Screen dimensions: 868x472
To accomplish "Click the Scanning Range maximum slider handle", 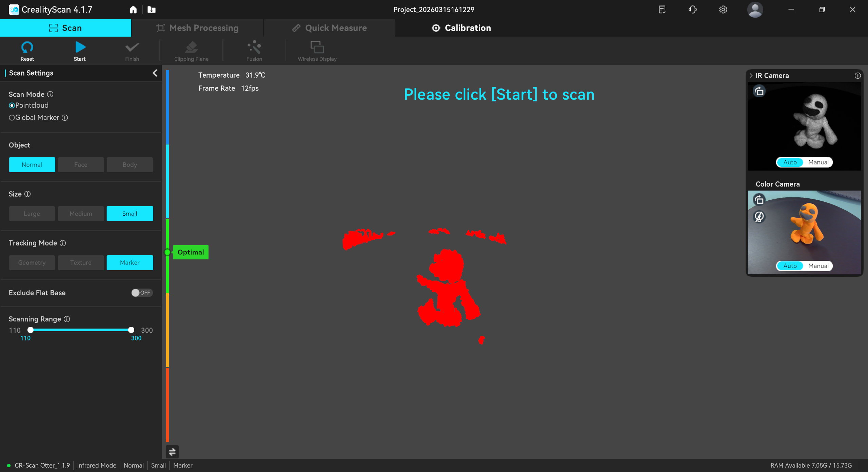I will coord(131,330).
